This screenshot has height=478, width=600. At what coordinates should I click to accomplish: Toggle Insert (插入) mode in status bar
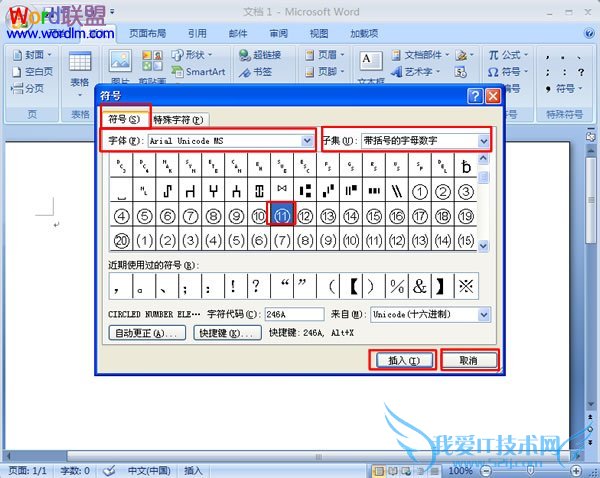pos(193,470)
